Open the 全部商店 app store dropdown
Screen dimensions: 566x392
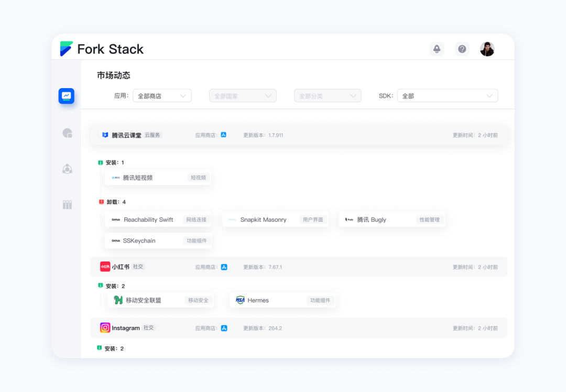(x=162, y=96)
